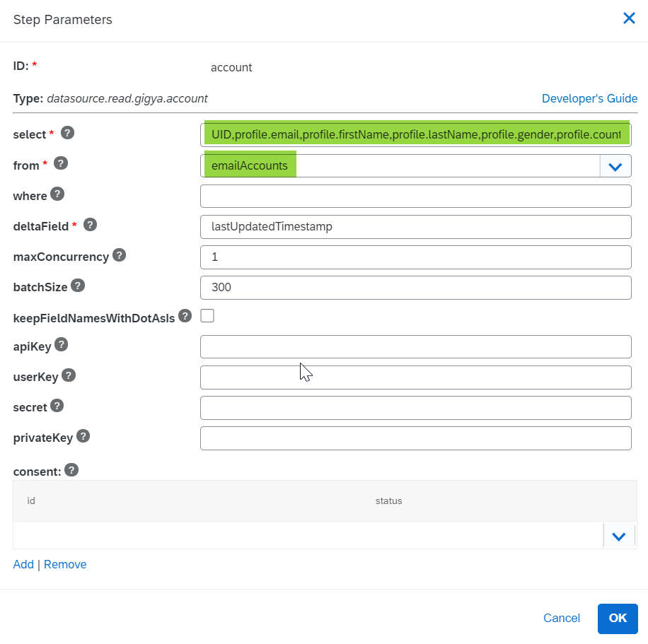Viewport: 648px width, 644px height.
Task: Click into the where input field
Action: click(415, 197)
